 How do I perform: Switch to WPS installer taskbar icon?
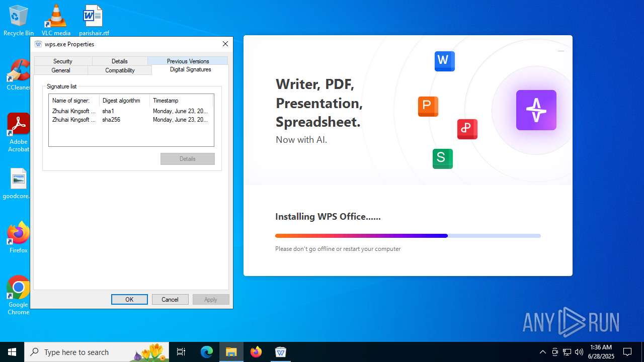pos(281,352)
